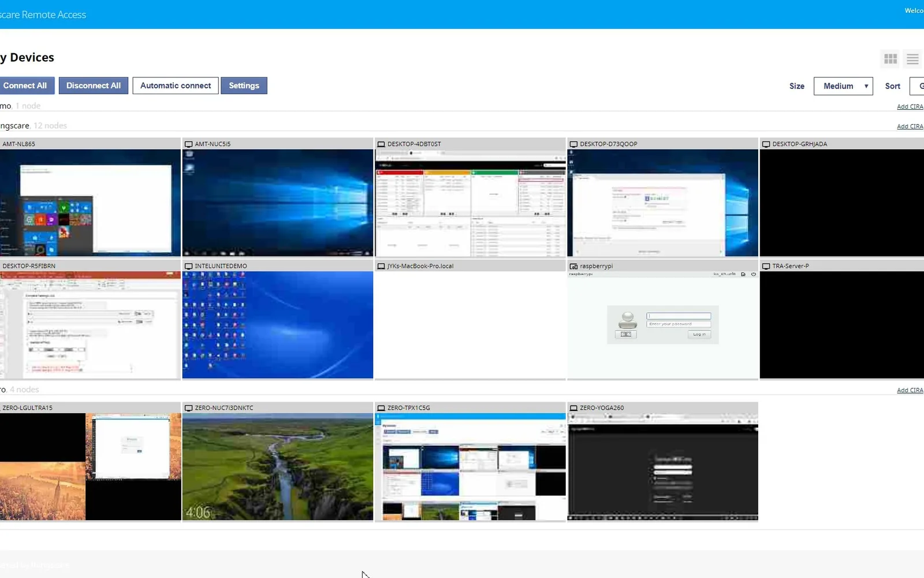Click the monitor icon beside ZERO-TPX1C5G
The image size is (924, 578).
(x=381, y=407)
